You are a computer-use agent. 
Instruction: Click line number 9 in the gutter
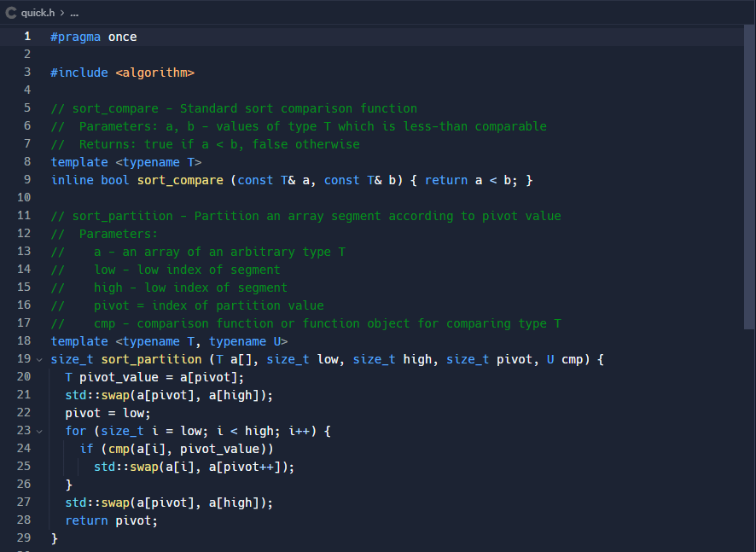click(x=27, y=180)
